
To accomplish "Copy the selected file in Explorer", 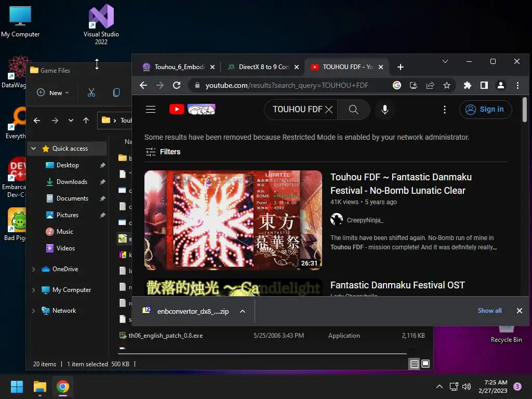I will coord(116,92).
